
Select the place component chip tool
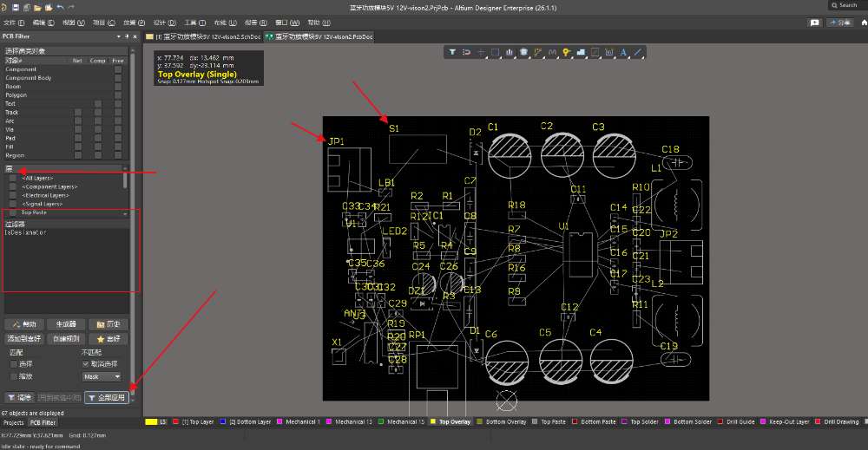[523, 52]
